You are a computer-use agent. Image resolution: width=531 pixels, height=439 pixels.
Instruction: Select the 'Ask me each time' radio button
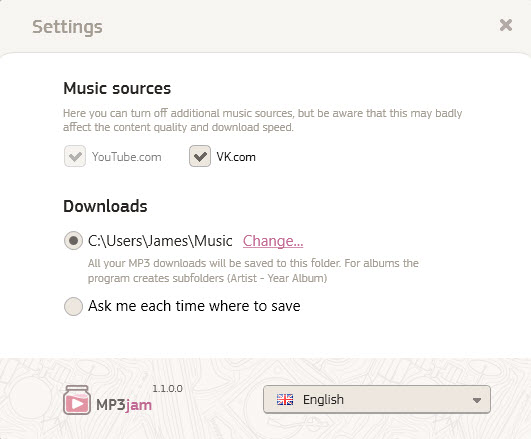click(x=73, y=306)
